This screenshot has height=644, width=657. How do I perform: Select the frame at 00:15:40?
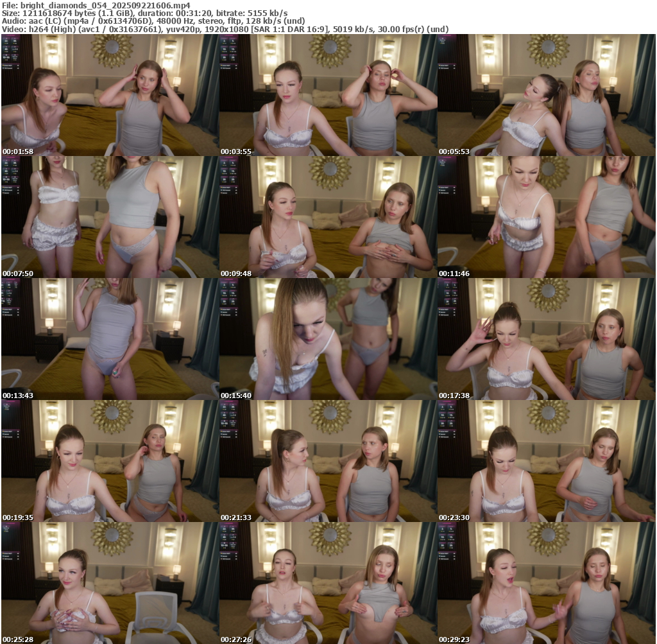click(x=328, y=339)
